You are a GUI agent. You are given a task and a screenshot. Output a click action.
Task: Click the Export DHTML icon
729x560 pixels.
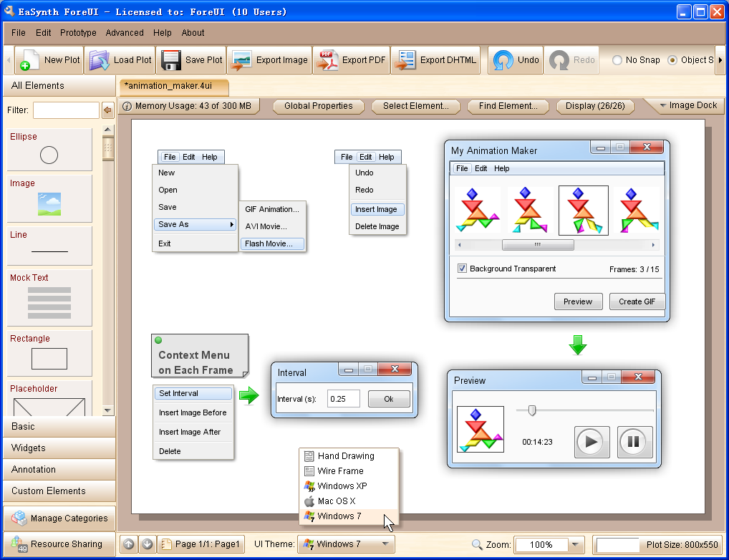coord(405,60)
